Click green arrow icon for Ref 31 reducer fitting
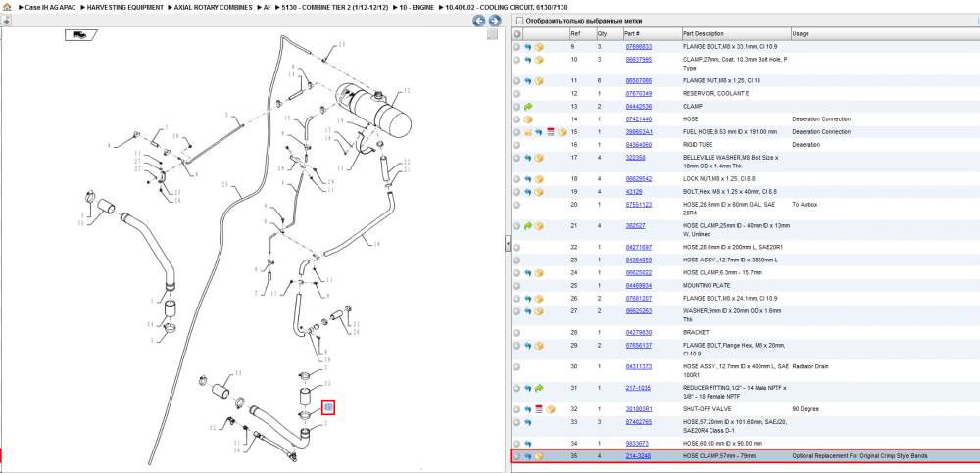This screenshot has height=473, width=980. click(x=539, y=388)
